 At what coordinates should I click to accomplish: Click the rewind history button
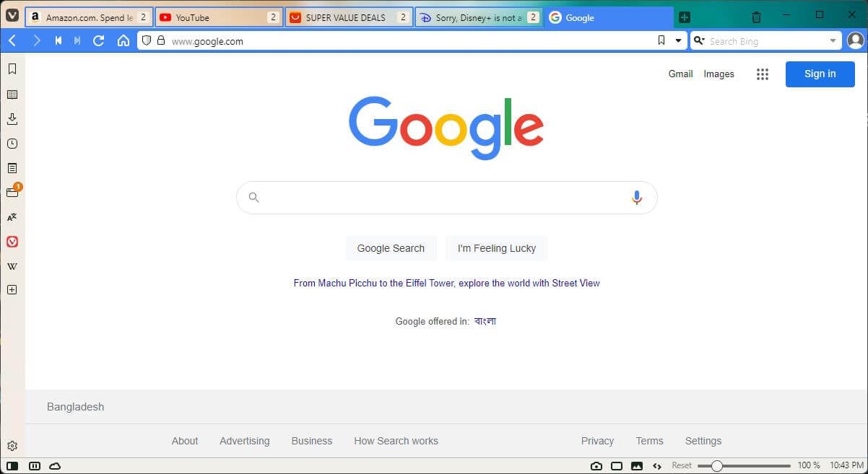[58, 40]
